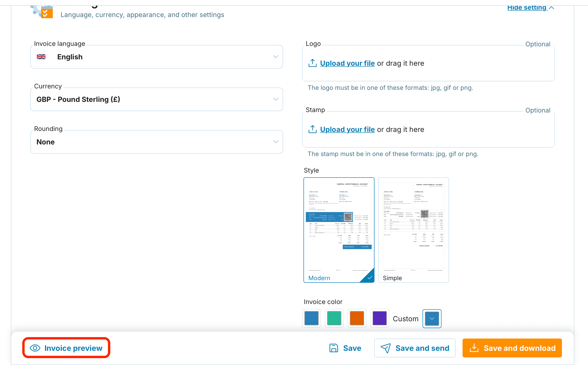Click the logo formats hint text
This screenshot has height=365, width=588.
[390, 88]
